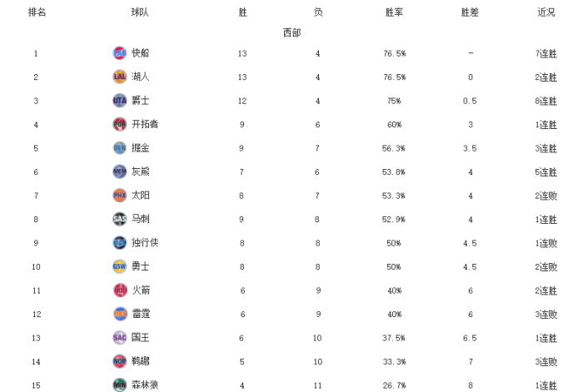Image resolution: width=583 pixels, height=392 pixels.
Task: Click the Rockets (火箭) team logo
Action: (x=120, y=290)
